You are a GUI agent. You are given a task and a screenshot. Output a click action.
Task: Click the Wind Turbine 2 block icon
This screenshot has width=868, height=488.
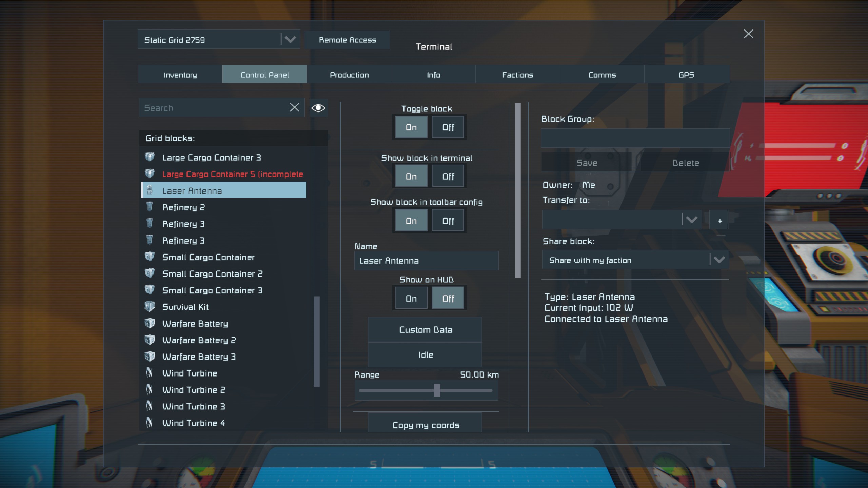[x=150, y=389]
